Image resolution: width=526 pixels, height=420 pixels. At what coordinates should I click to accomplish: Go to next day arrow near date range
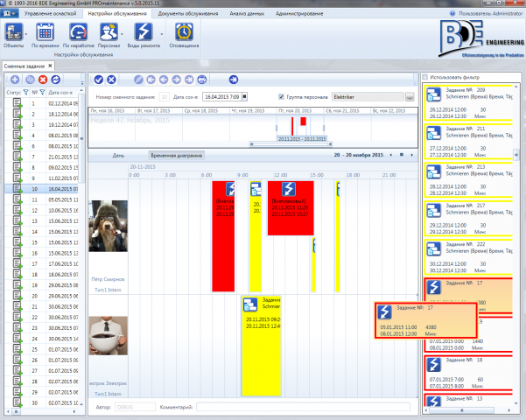click(412, 155)
